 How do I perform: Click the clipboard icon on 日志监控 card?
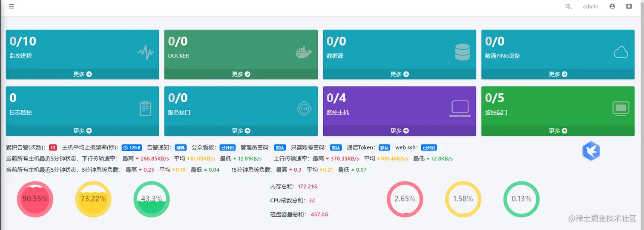click(145, 109)
